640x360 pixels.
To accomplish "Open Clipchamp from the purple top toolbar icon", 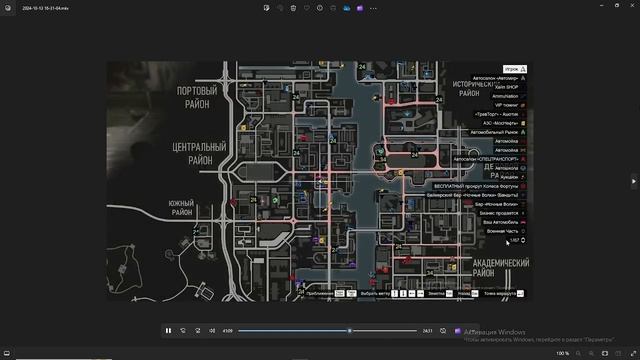I will pos(360,8).
